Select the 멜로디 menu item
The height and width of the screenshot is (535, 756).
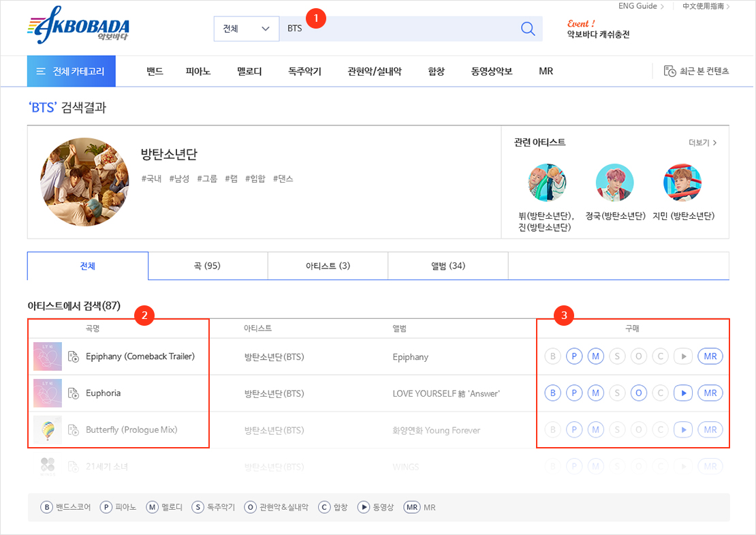(x=249, y=72)
